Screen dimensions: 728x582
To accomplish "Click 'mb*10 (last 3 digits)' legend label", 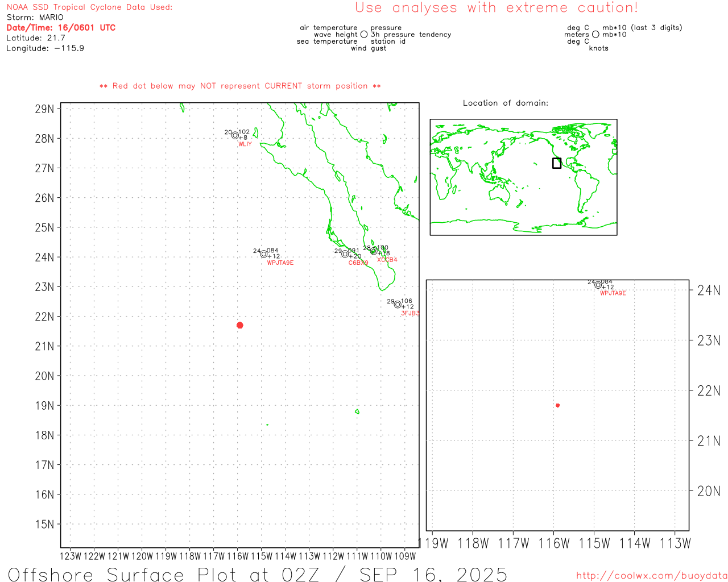I will 642,28.
